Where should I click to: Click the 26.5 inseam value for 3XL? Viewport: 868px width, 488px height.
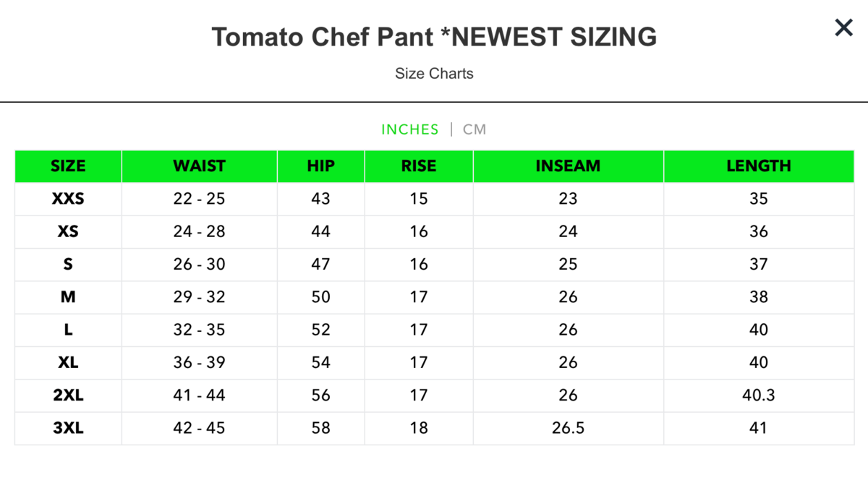click(568, 428)
